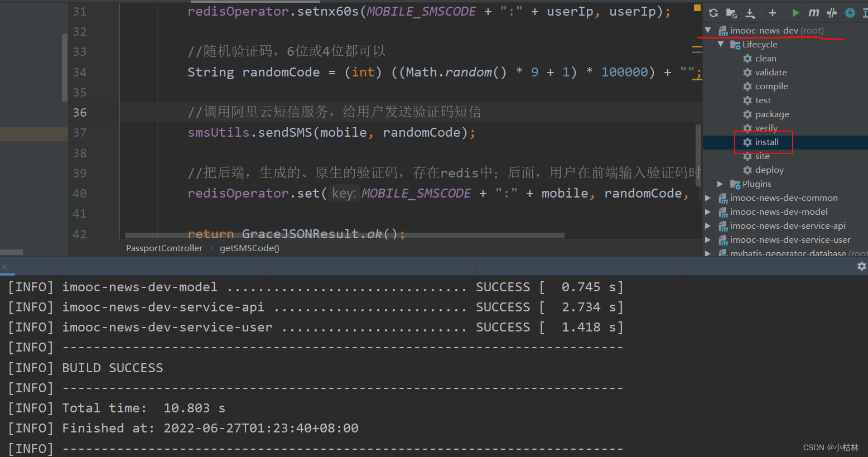This screenshot has width=868, height=457.
Task: Click Generate Sources and Update Folders icon
Action: pyautogui.click(x=731, y=13)
